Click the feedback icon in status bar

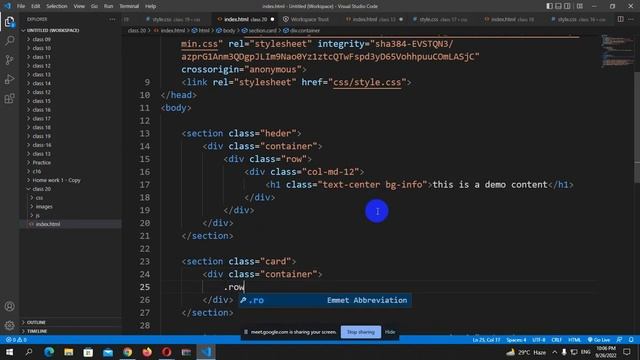click(x=620, y=340)
